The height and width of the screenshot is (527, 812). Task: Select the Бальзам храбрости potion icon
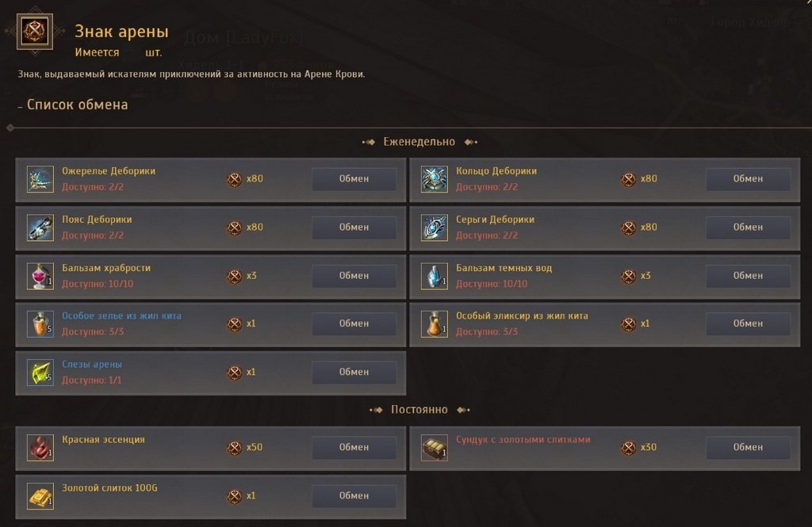pos(40,276)
